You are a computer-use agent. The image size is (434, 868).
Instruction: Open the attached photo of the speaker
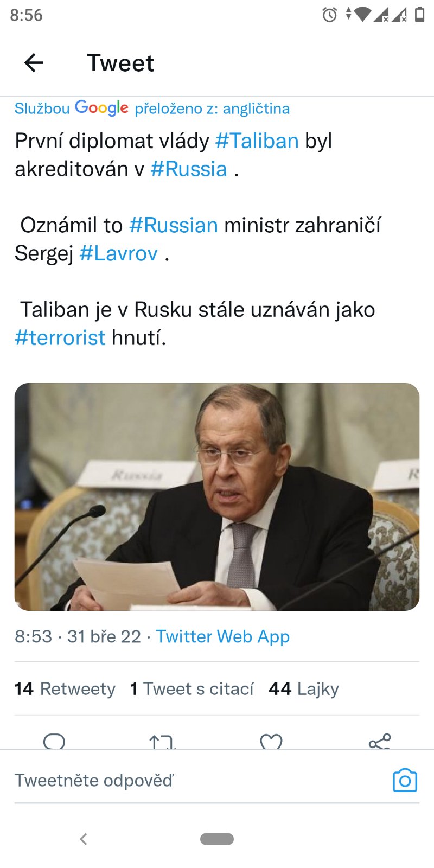pyautogui.click(x=217, y=496)
